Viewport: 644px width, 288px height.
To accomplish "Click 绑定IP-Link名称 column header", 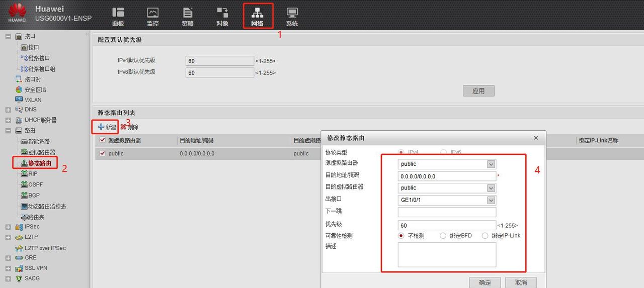I will click(x=599, y=141).
